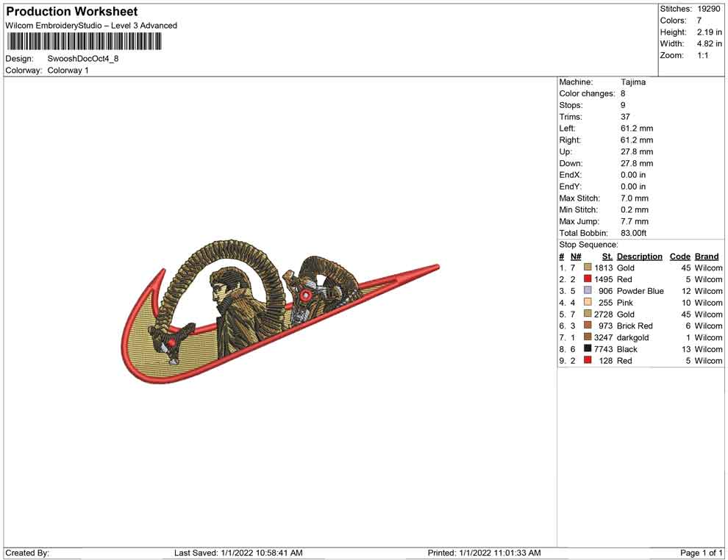Image resolution: width=728 pixels, height=560 pixels.
Task: Click the Machine value 'Tajima'
Action: coord(633,82)
